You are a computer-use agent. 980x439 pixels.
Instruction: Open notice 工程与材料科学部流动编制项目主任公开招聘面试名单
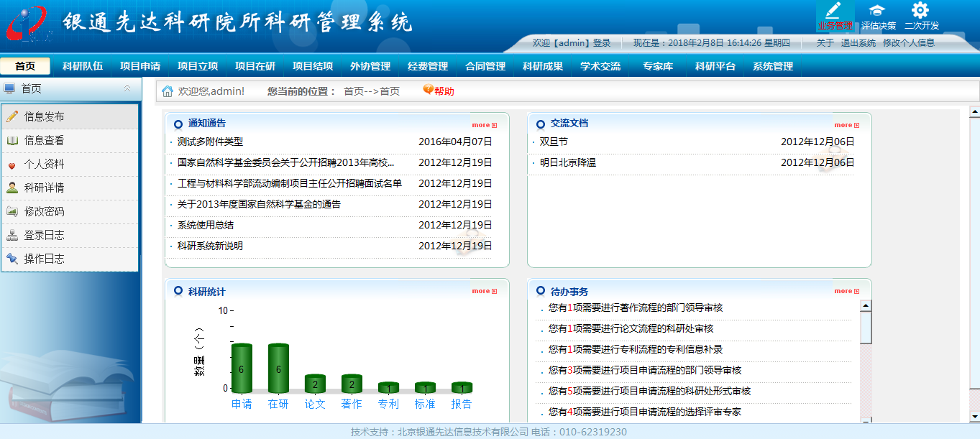(x=290, y=183)
